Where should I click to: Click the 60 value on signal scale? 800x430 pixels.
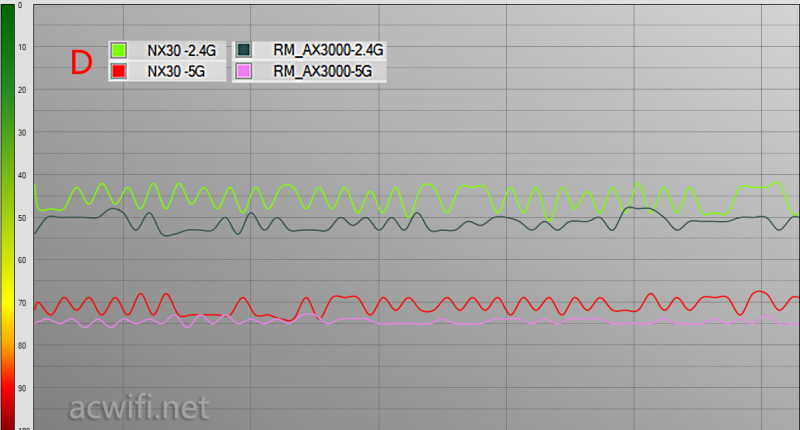click(x=22, y=260)
